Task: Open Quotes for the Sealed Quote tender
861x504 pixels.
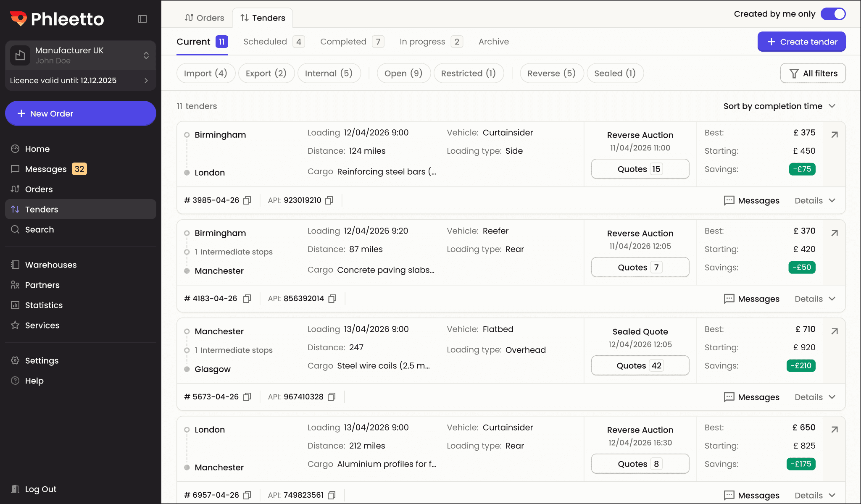Action: click(x=640, y=365)
